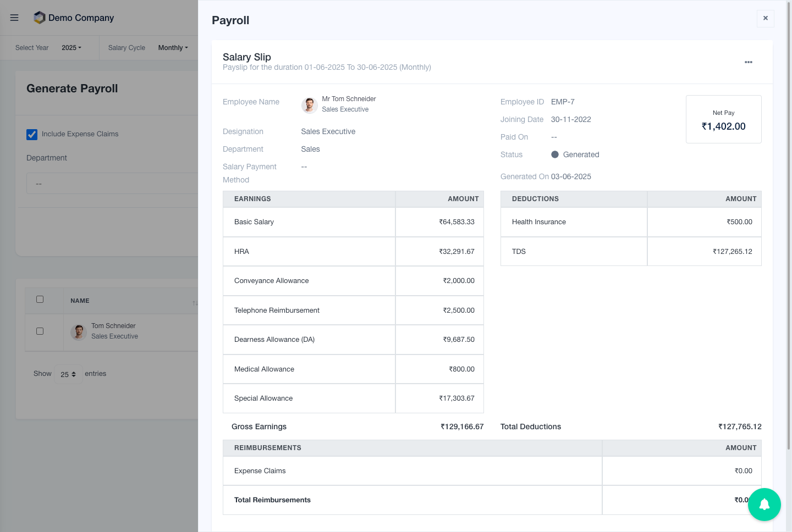
Task: Click the Mr Tom Schneider name link
Action: [x=349, y=99]
